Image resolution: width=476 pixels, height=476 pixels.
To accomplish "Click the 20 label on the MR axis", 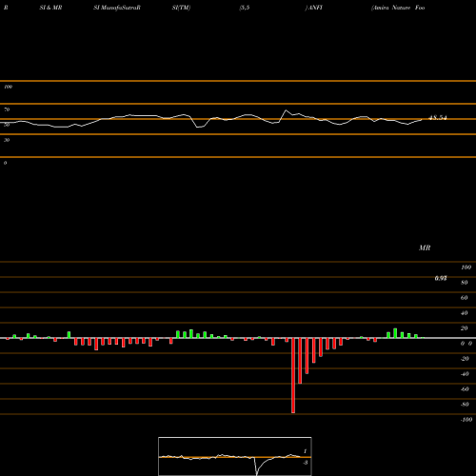I will (x=465, y=328).
